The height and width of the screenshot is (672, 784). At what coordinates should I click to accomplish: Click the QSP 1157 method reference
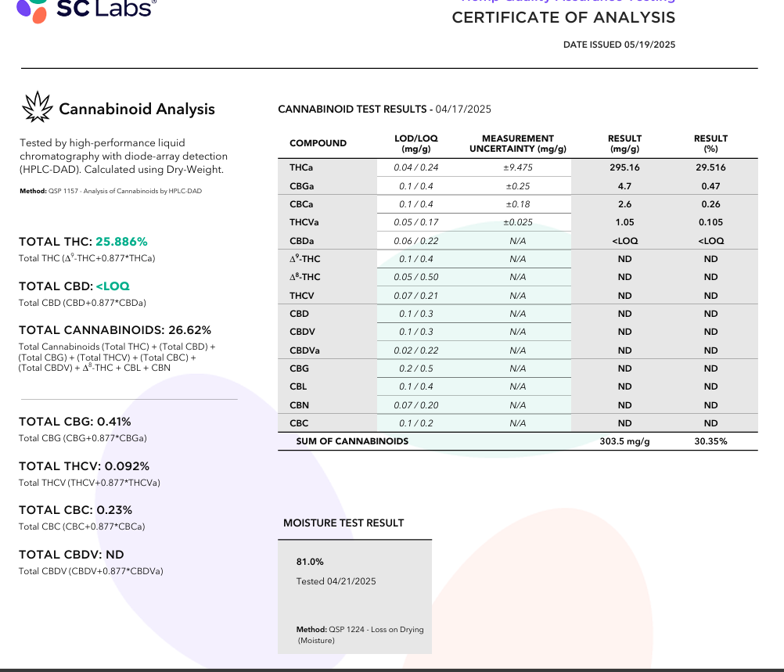coord(110,191)
